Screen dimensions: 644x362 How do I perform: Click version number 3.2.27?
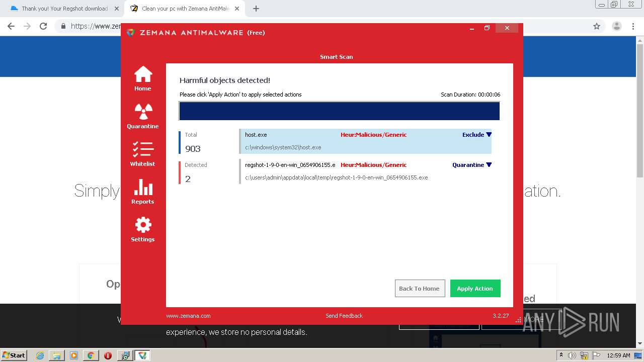point(501,316)
